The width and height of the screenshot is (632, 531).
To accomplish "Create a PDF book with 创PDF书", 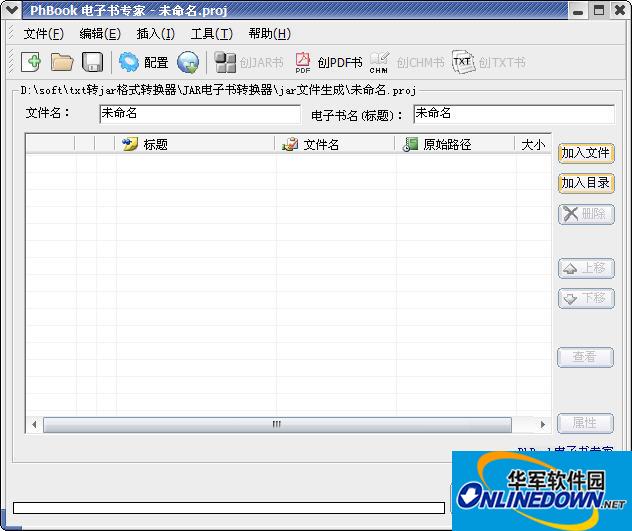I will [x=328, y=63].
